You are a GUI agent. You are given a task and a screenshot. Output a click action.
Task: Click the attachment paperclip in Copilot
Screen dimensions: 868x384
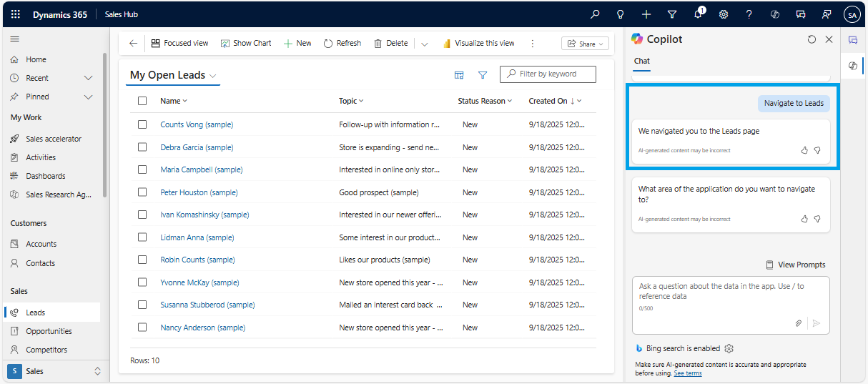pos(799,323)
